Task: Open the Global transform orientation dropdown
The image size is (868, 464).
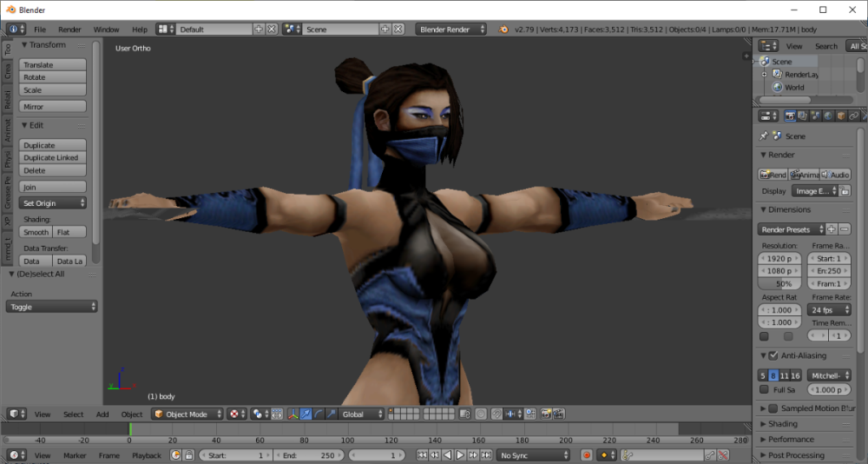Action: pos(362,414)
